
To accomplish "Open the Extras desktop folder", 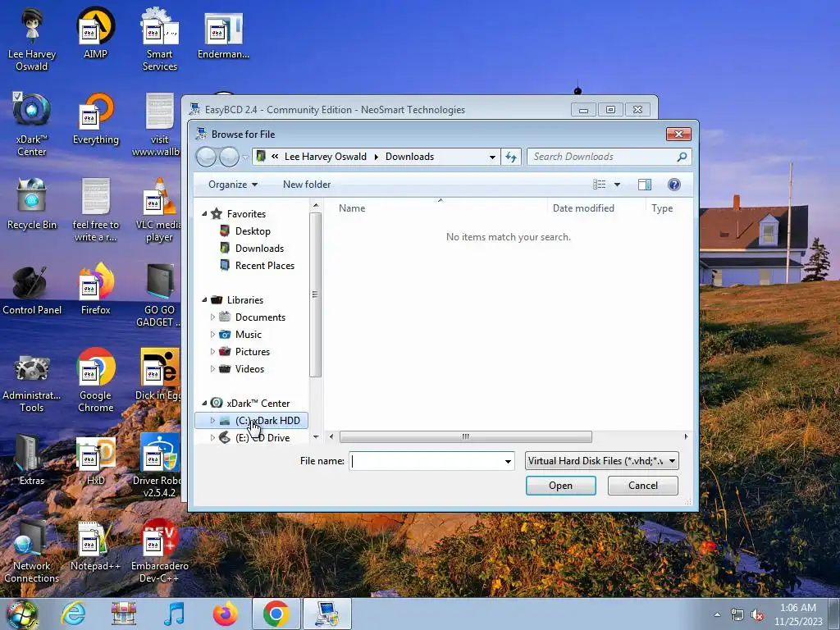I will [32, 459].
